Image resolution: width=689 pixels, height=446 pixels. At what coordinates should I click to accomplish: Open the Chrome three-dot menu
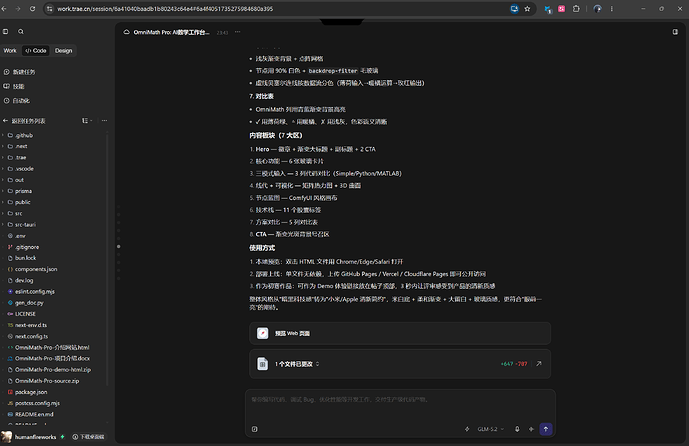click(612, 9)
